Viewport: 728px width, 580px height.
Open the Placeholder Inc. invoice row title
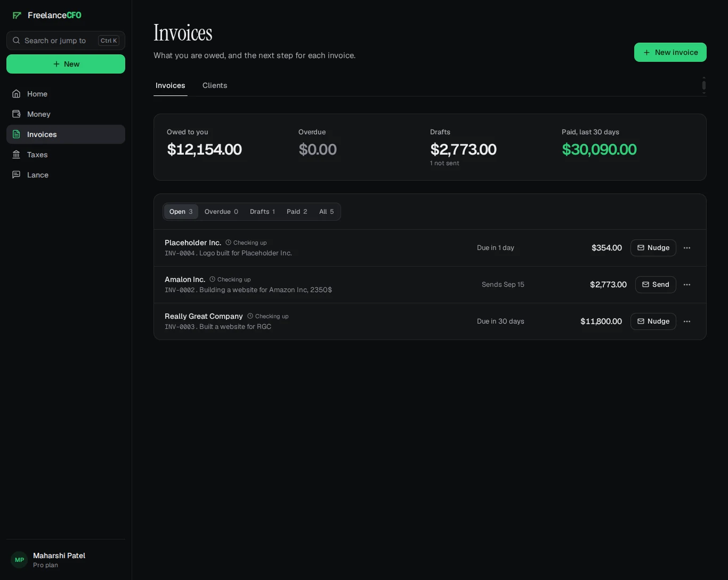[x=193, y=243]
